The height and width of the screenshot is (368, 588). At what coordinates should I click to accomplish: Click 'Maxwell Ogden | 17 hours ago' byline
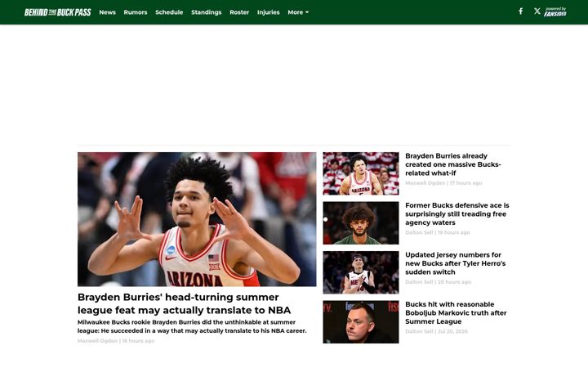tap(443, 183)
